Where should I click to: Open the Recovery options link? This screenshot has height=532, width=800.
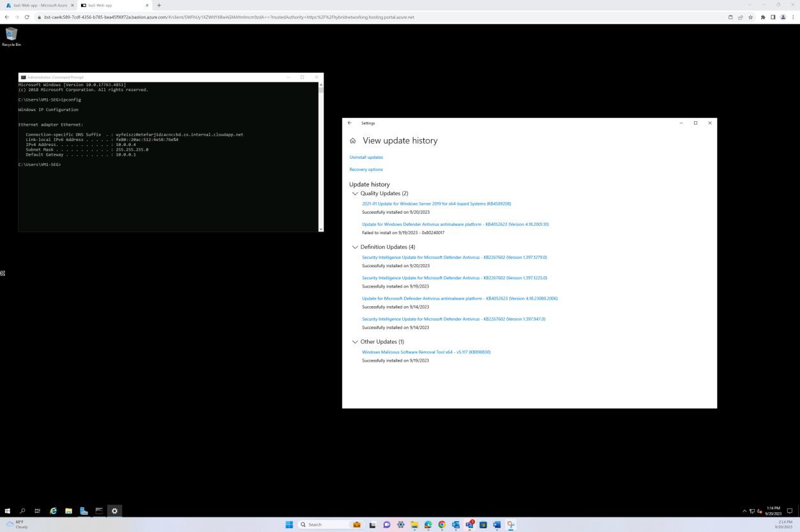coord(366,169)
